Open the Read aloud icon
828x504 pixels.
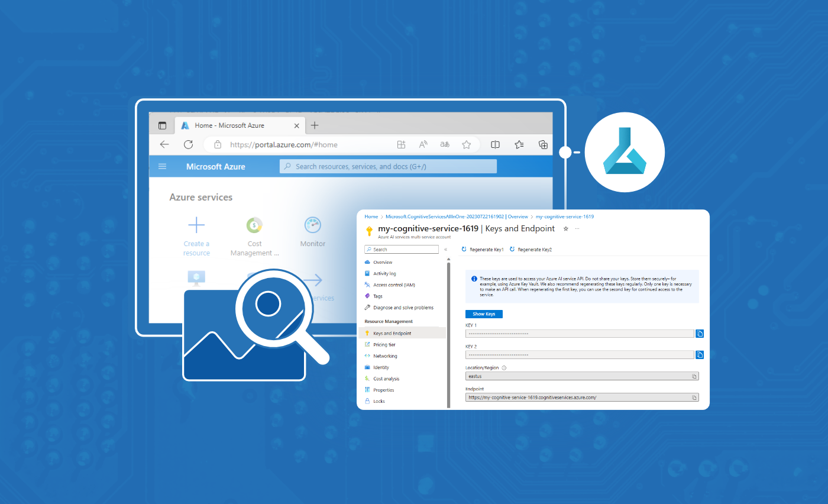pyautogui.click(x=423, y=144)
